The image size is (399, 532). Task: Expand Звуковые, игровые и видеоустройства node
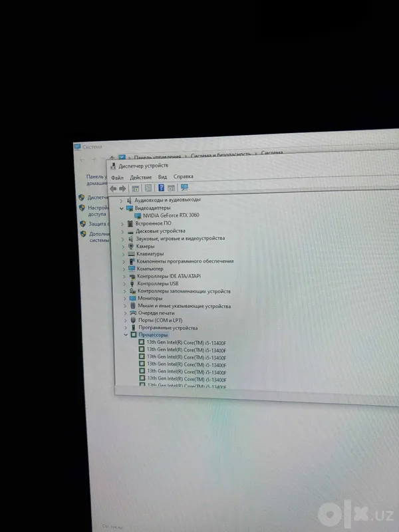click(123, 239)
